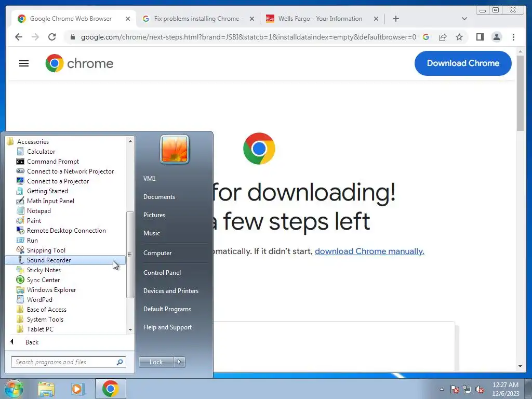Open Windows Media Player taskbar icon

78,389
